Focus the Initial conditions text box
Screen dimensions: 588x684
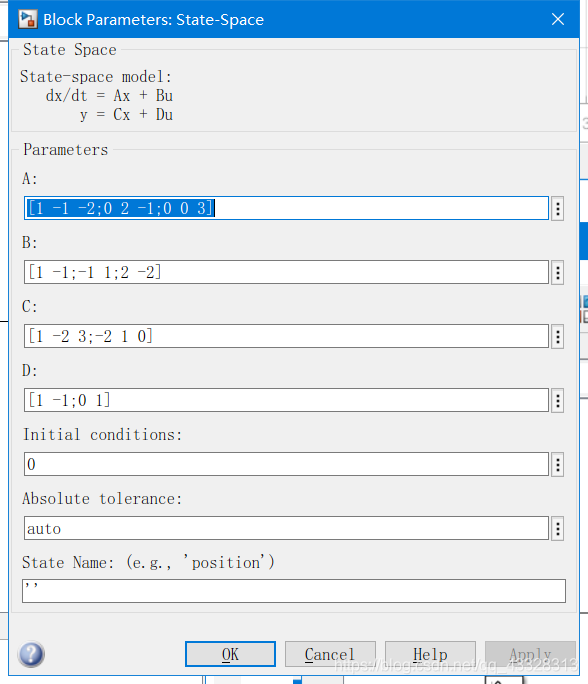coord(286,464)
